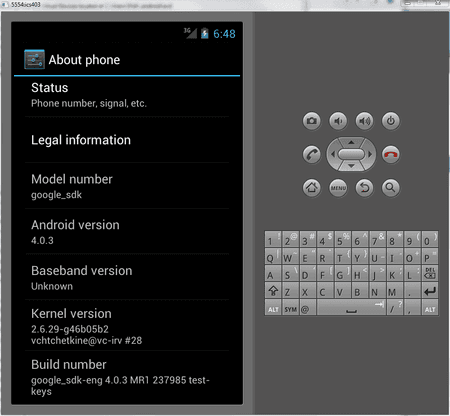Click the D-pad right arrow
This screenshot has height=416, width=450.
(x=370, y=154)
